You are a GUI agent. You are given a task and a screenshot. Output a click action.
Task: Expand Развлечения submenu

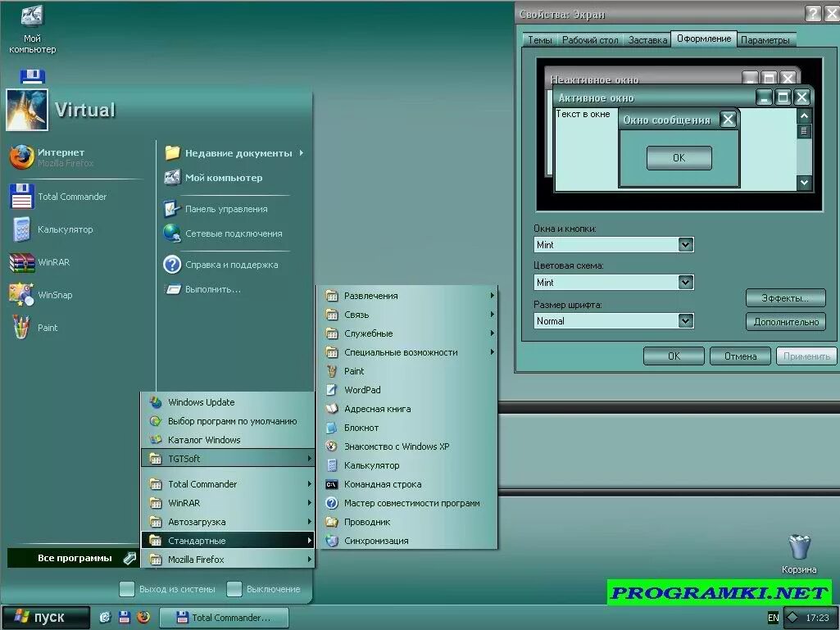(407, 296)
